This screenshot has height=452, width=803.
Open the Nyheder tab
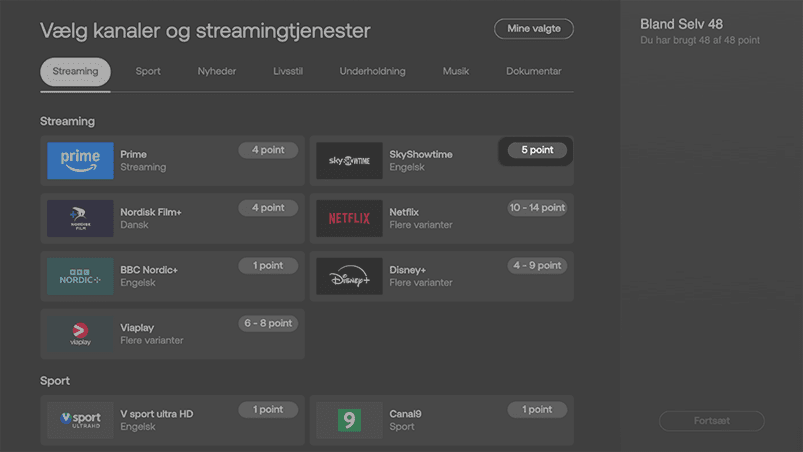(217, 72)
